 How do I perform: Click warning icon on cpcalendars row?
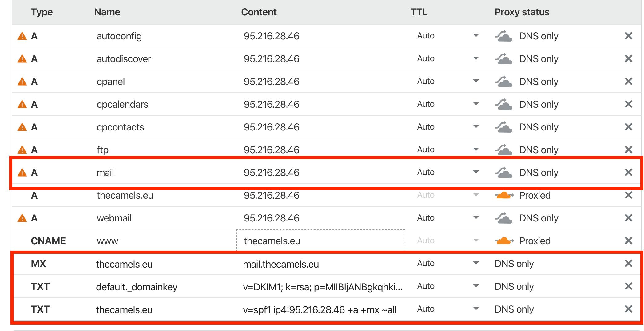pyautogui.click(x=22, y=104)
